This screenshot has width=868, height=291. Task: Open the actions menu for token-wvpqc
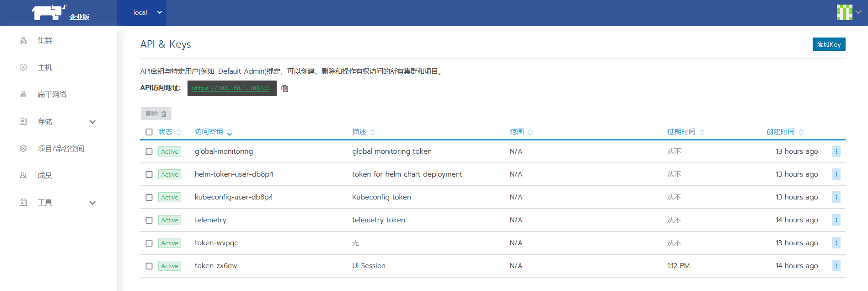pos(836,243)
